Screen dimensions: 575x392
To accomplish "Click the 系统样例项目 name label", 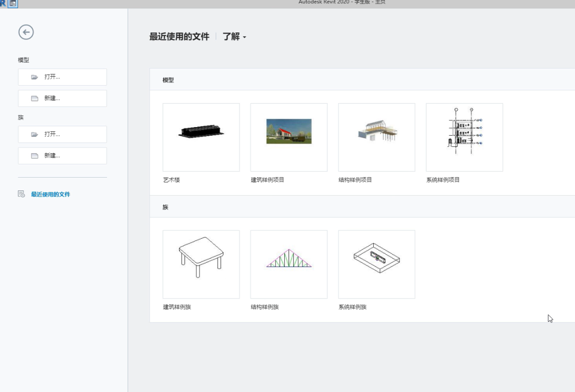I will [443, 180].
